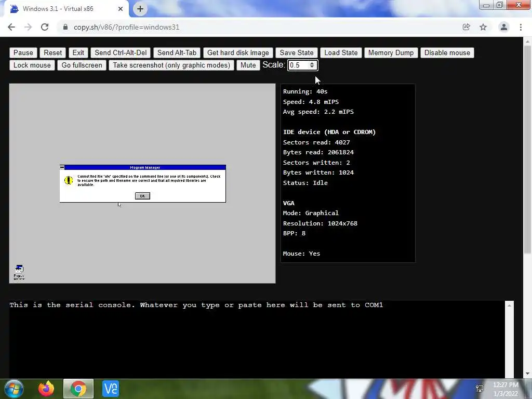
Task: Click 'Mouse: Yes' text
Action: click(301, 254)
